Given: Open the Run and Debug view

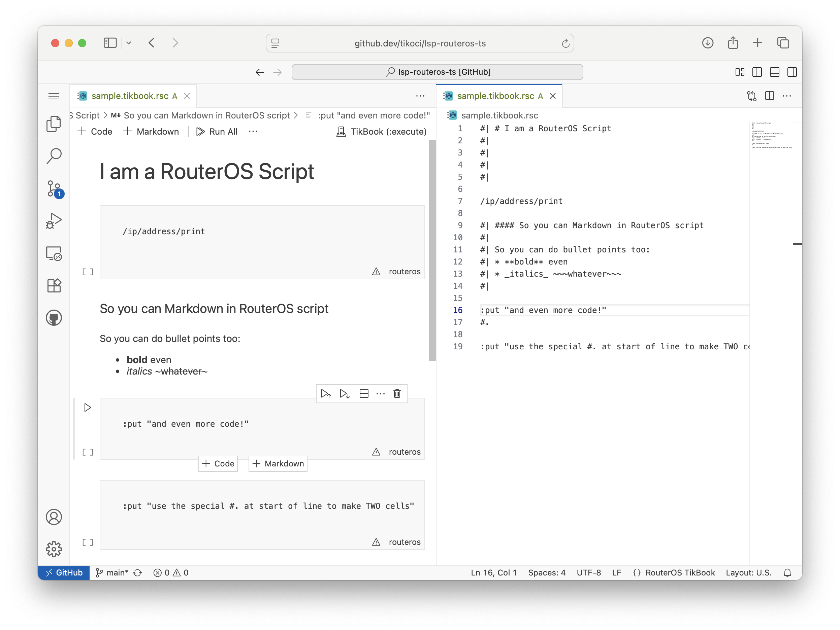Looking at the screenshot, I should (x=54, y=220).
